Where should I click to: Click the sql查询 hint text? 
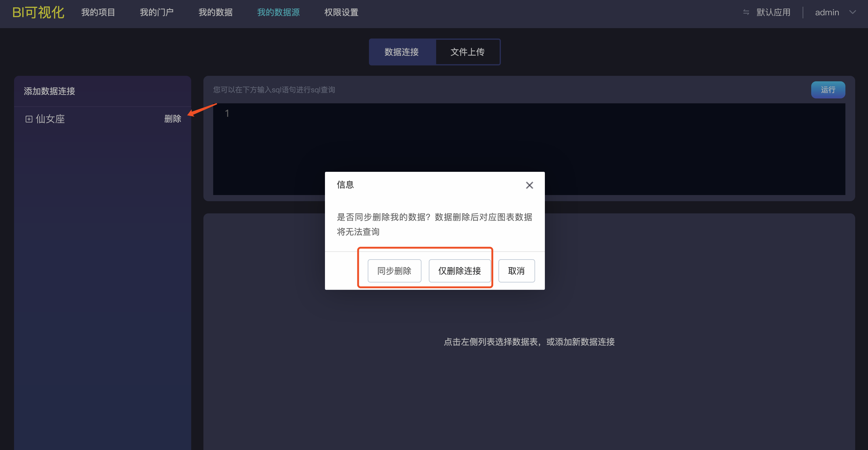pyautogui.click(x=274, y=90)
